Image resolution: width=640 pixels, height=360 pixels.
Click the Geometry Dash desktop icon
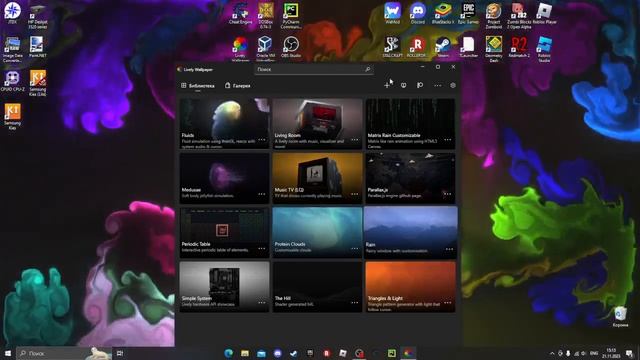[493, 49]
